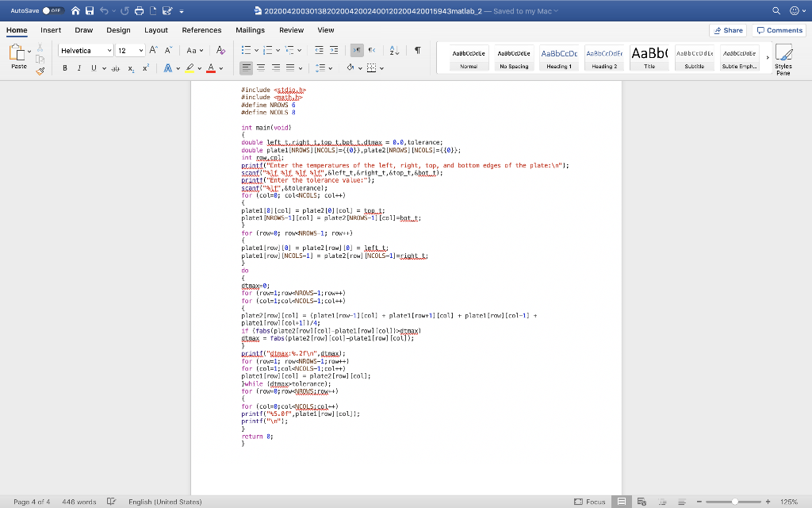This screenshot has height=508, width=812.
Task: Increase the paragraph indent
Action: click(334, 50)
